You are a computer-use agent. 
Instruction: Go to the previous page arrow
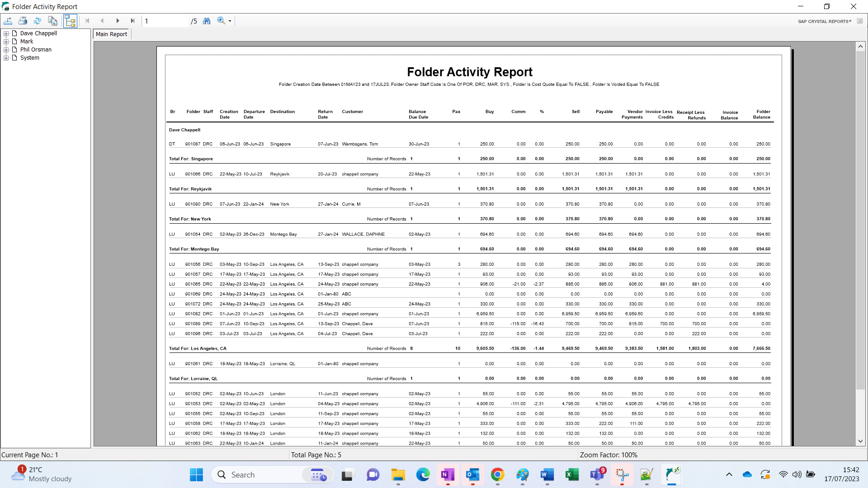(x=102, y=21)
